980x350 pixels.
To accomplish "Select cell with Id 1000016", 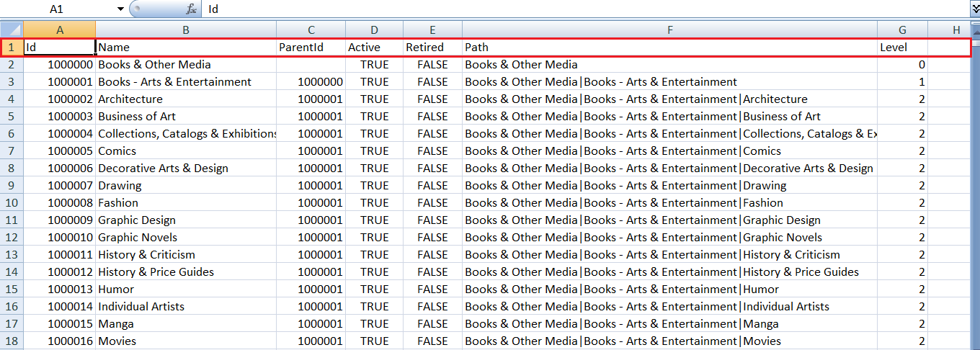I will [60, 341].
